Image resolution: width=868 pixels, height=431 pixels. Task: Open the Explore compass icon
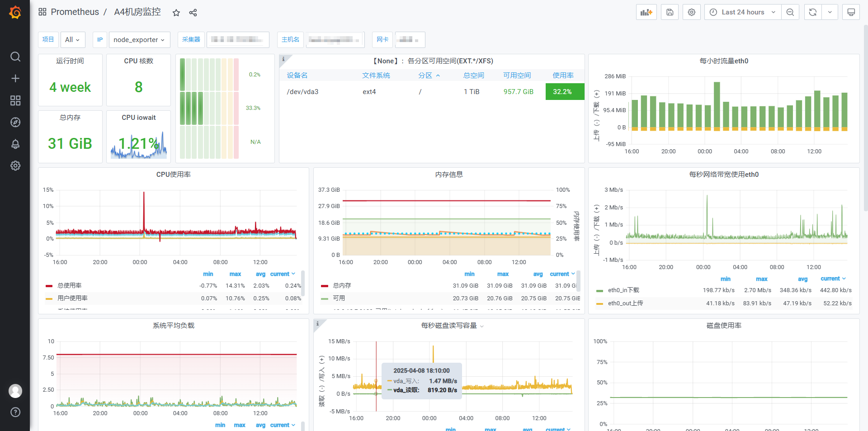coord(15,122)
